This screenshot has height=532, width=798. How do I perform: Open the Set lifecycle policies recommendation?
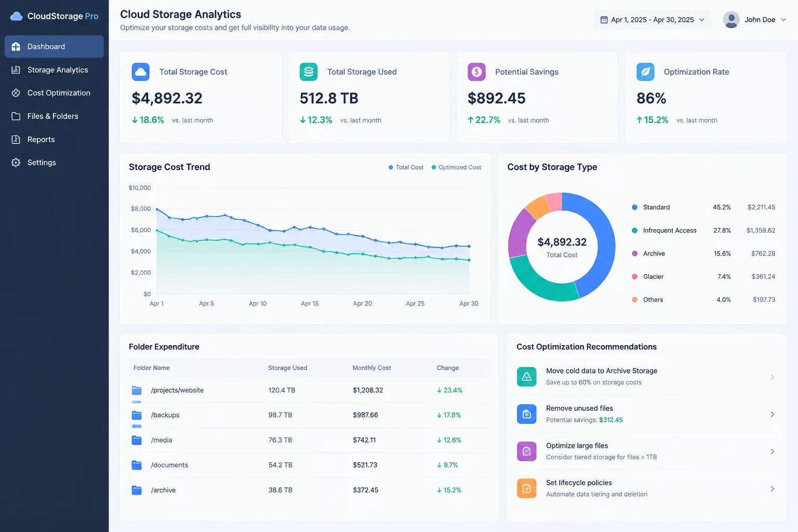click(646, 488)
